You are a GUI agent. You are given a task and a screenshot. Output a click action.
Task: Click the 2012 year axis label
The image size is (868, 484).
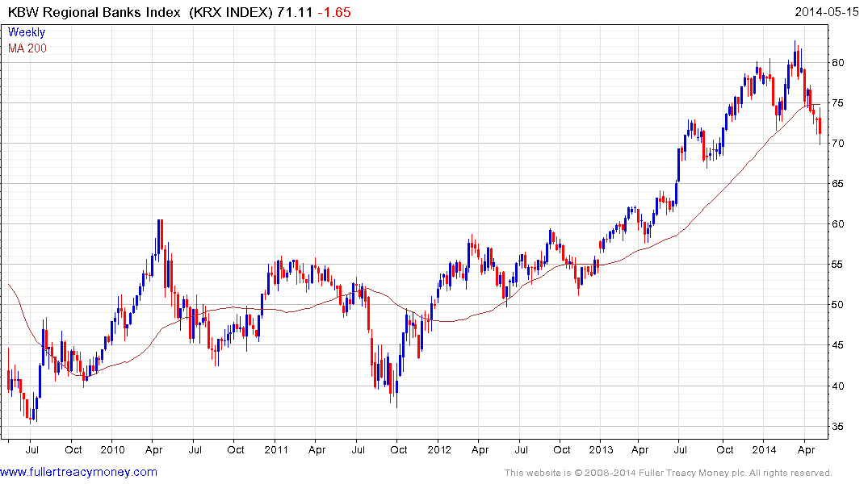(439, 449)
